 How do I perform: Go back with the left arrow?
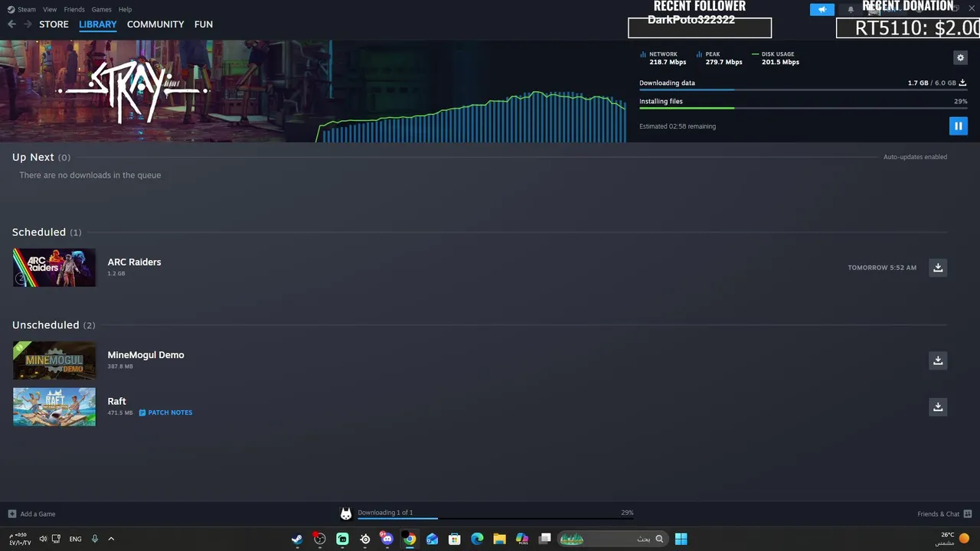(11, 24)
